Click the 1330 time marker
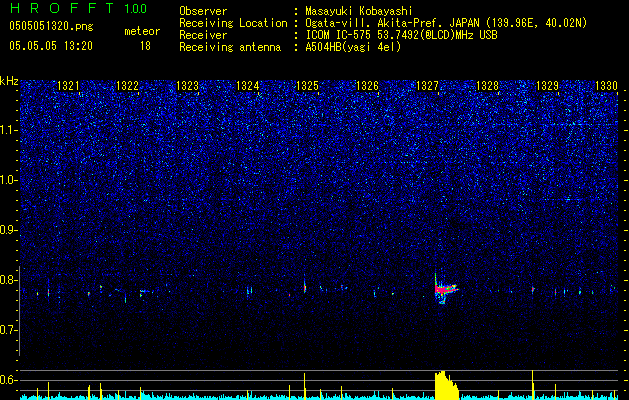The height and width of the screenshot is (400, 629). click(606, 85)
